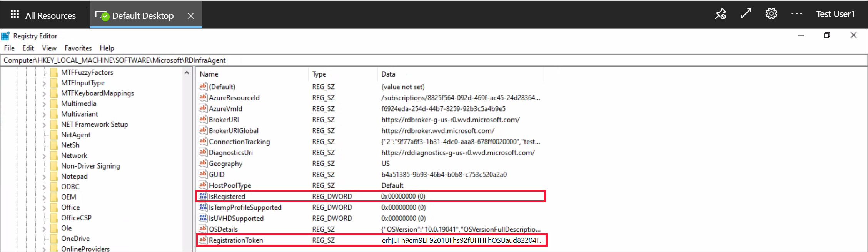Open the Favorites menu
The image size is (868, 252).
(78, 48)
